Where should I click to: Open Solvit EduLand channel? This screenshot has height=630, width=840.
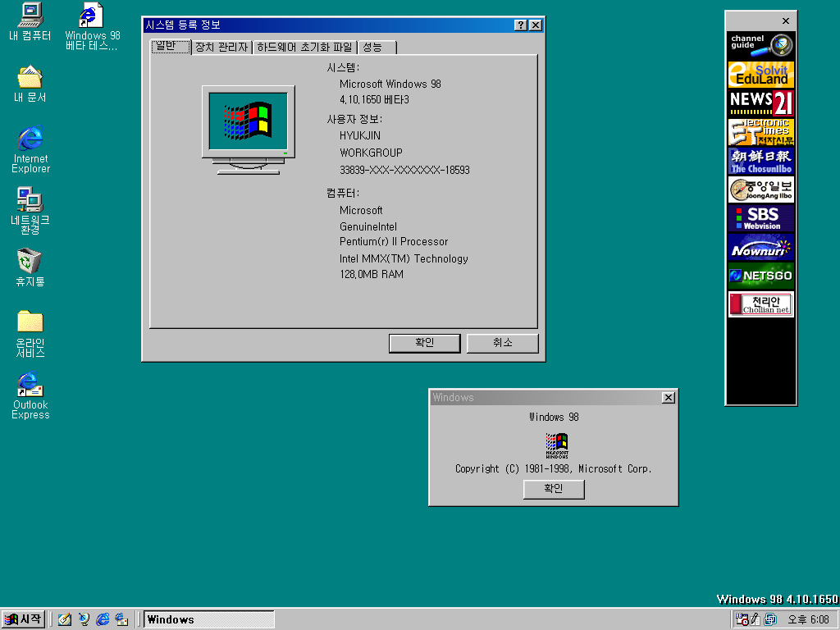tap(760, 75)
